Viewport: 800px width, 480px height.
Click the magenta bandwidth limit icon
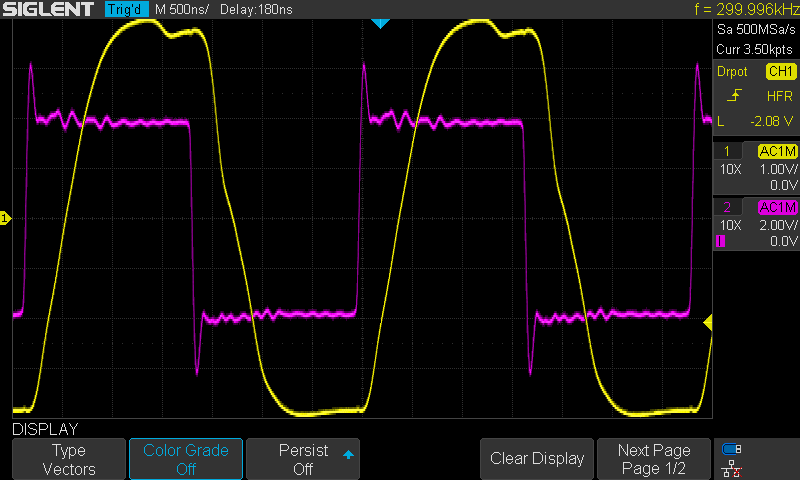click(x=720, y=241)
